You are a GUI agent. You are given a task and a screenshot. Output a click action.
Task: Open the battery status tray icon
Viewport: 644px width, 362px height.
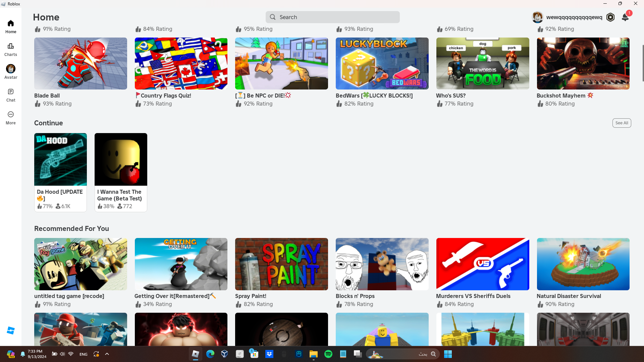click(x=54, y=354)
